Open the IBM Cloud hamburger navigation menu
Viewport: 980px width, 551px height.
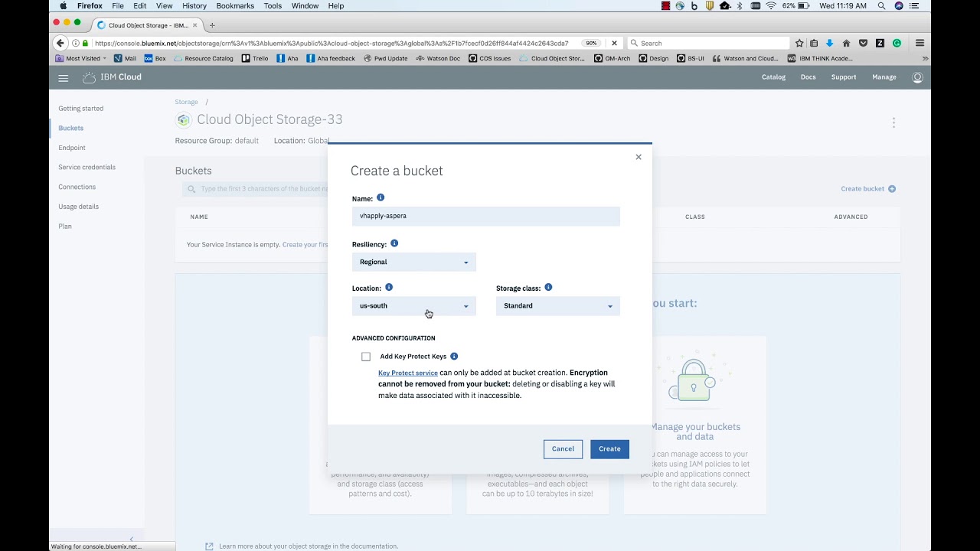click(x=64, y=77)
